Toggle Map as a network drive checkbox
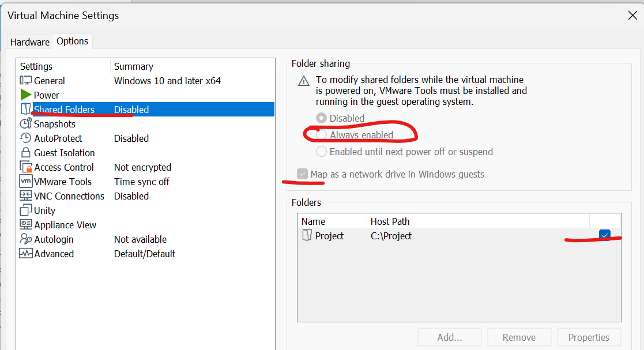The width and height of the screenshot is (644, 350). [x=302, y=174]
